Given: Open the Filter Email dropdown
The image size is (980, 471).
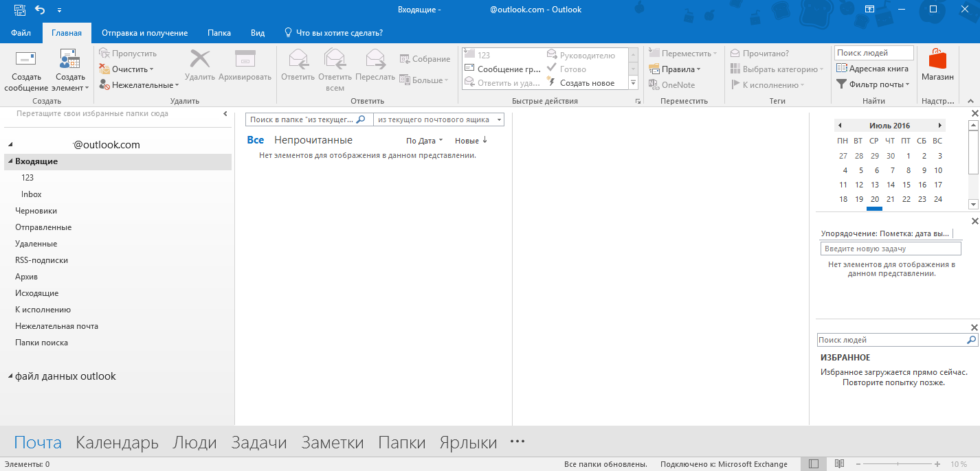Looking at the screenshot, I should 873,84.
